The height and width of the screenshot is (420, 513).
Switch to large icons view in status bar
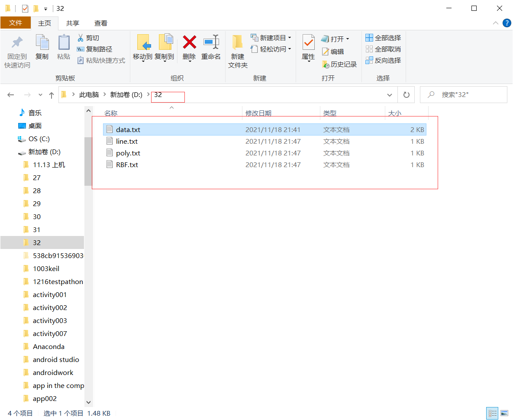504,413
